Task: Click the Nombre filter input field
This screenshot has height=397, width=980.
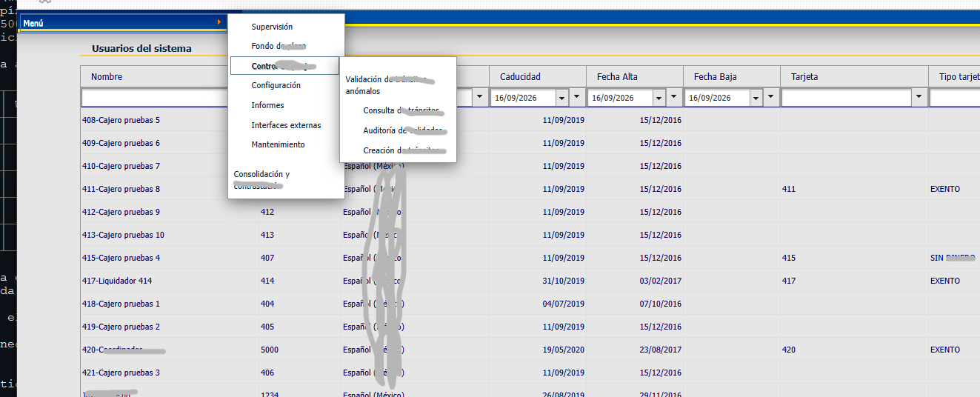Action: [x=155, y=98]
